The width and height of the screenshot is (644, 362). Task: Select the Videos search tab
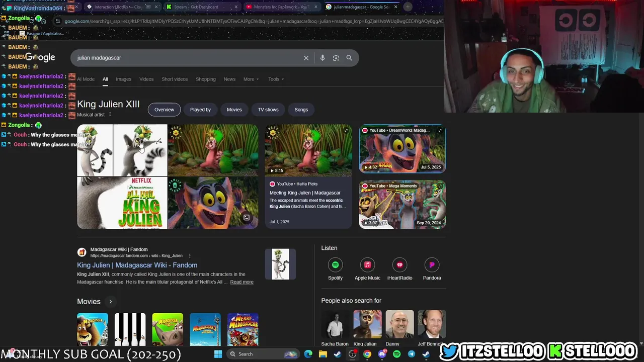(x=146, y=79)
